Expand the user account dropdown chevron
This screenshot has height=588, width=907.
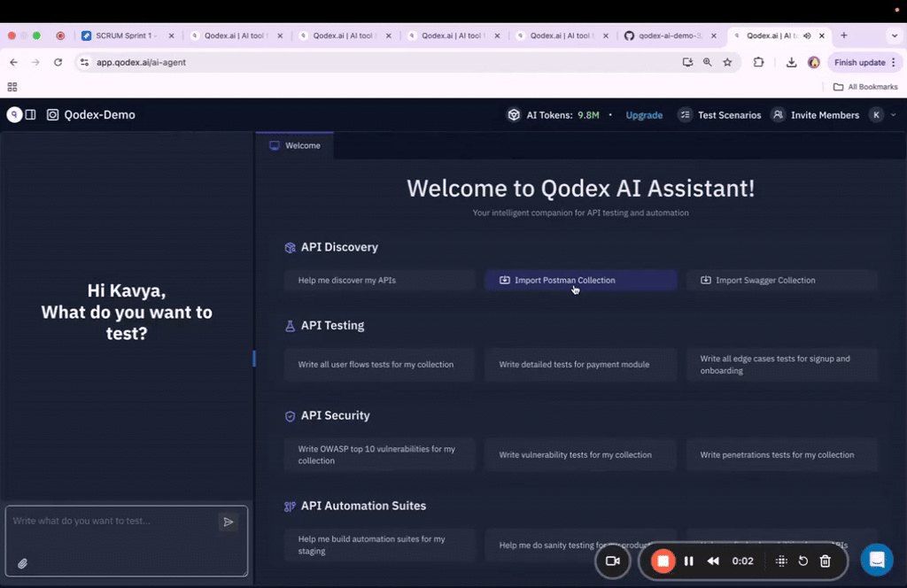[894, 115]
